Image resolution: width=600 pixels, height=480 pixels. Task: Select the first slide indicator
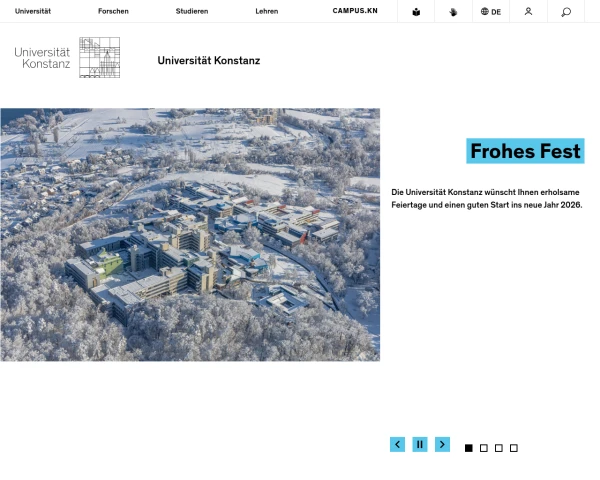tap(469, 448)
